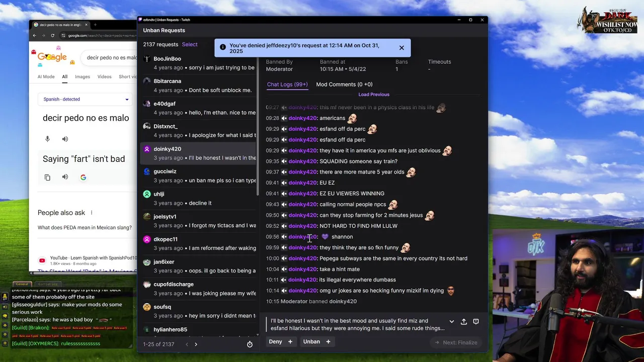Image resolution: width=644 pixels, height=362 pixels.
Task: Select jan6ixer's unban request
Action: (199, 266)
